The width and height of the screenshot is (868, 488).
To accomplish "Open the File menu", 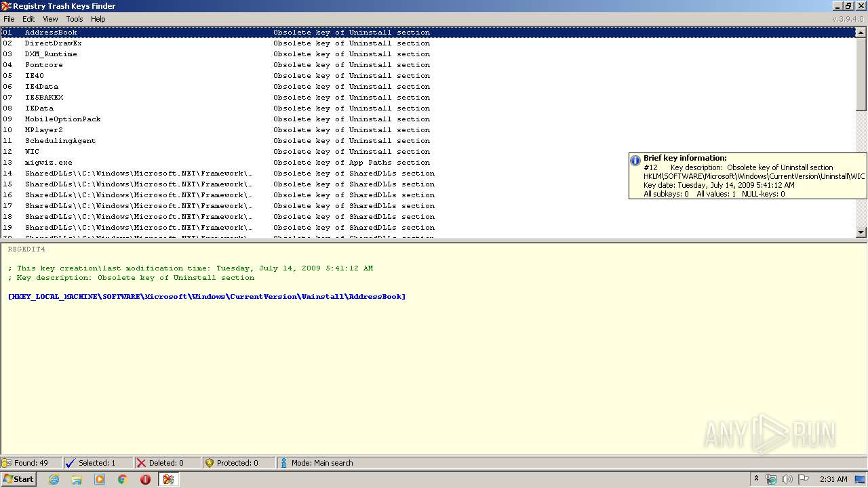I will (9, 19).
